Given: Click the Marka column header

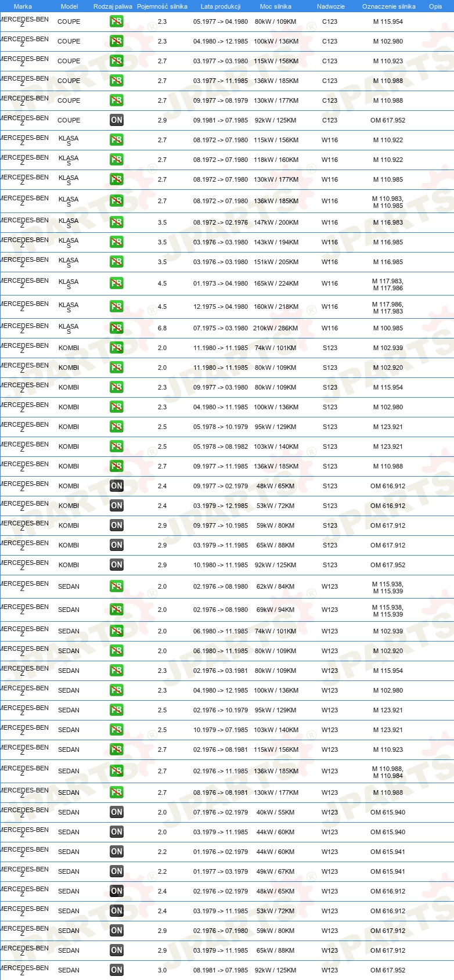Looking at the screenshot, I should coord(23,6).
